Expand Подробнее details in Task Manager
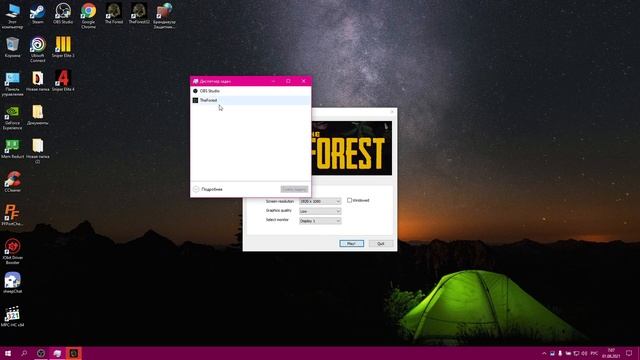 click(x=208, y=189)
